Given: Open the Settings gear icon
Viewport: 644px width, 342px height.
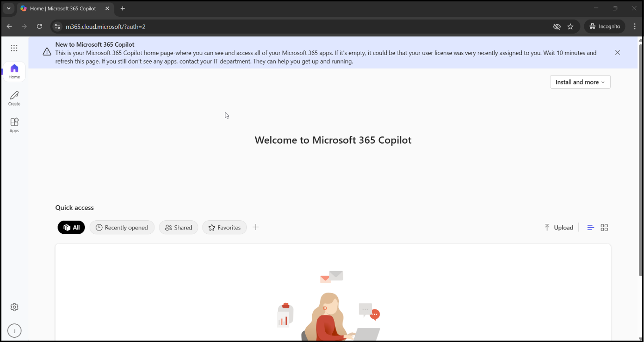Looking at the screenshot, I should coord(14,307).
